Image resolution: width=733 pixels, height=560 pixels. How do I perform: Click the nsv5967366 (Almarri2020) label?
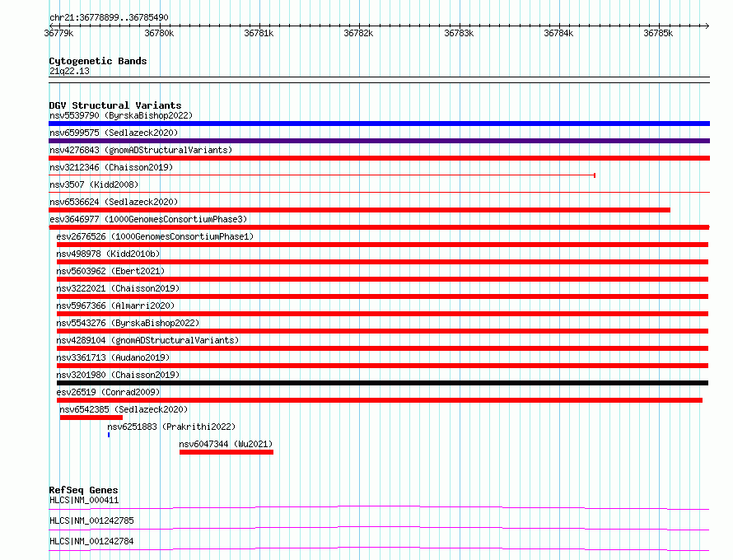tap(115, 306)
